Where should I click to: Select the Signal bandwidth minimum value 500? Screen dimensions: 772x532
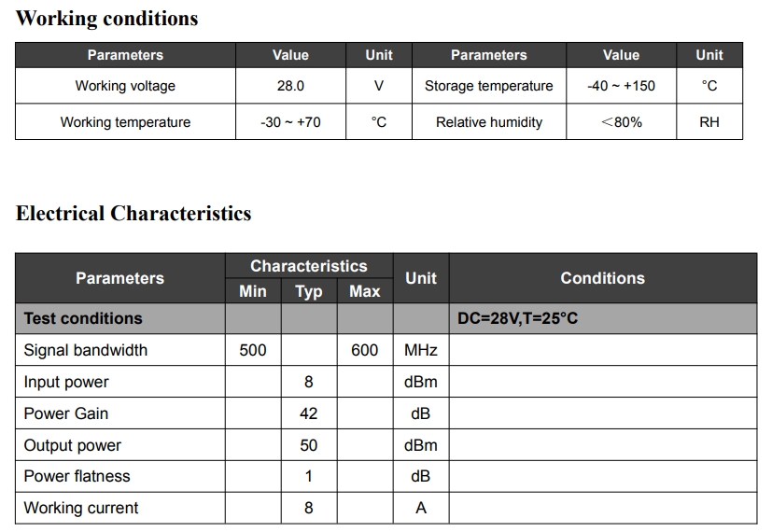click(253, 350)
